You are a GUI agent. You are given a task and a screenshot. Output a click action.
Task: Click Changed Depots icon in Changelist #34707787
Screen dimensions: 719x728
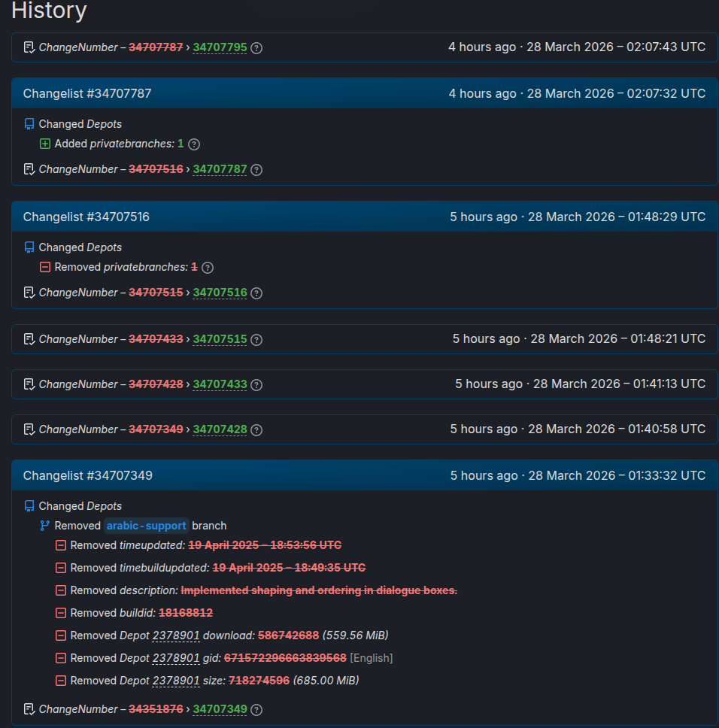tap(29, 124)
